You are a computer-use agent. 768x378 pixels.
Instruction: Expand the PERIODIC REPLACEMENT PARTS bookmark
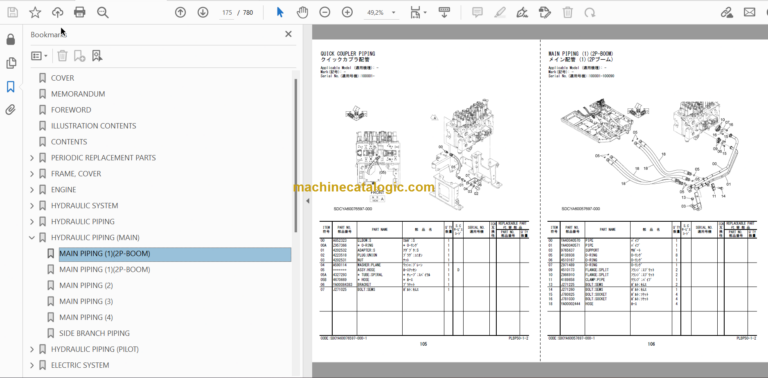click(x=32, y=158)
